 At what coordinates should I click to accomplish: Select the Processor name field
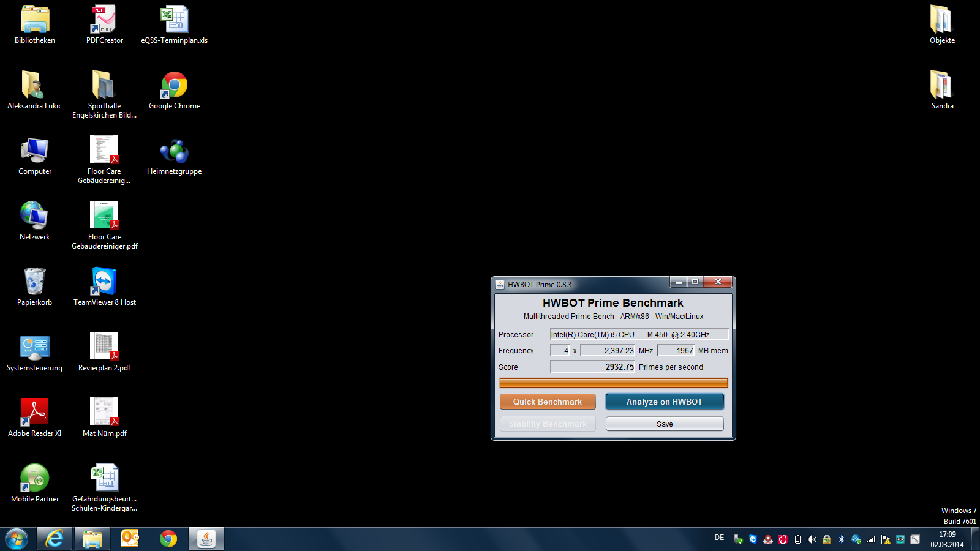click(639, 334)
